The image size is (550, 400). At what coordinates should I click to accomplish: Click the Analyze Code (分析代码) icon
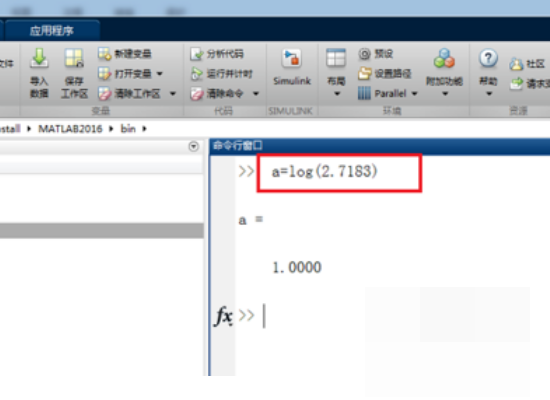(197, 54)
